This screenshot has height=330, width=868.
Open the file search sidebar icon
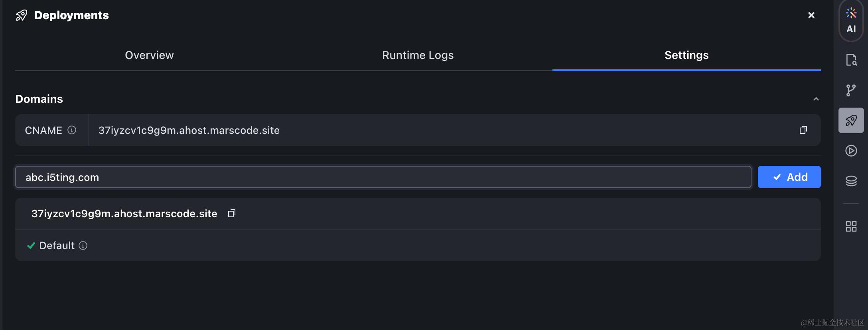pos(851,60)
